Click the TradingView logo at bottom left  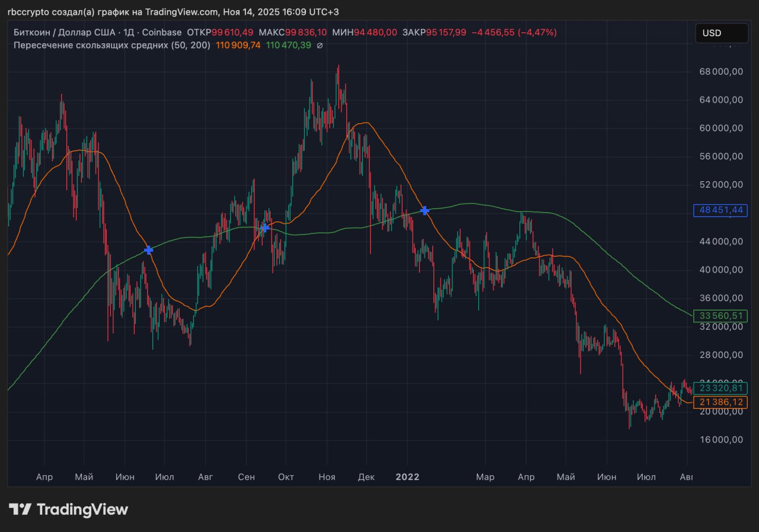(68, 509)
